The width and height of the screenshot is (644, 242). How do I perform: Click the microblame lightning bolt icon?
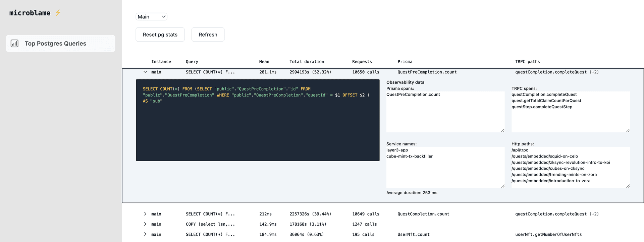(58, 13)
